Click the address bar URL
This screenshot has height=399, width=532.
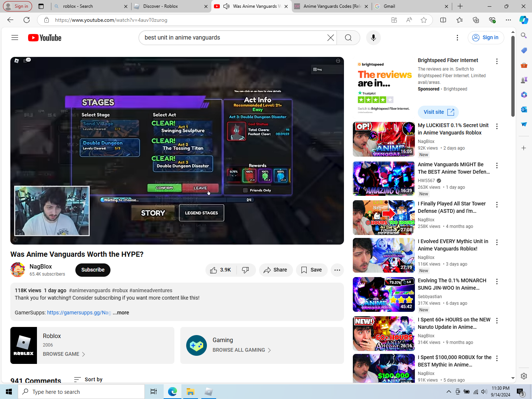coord(111,20)
